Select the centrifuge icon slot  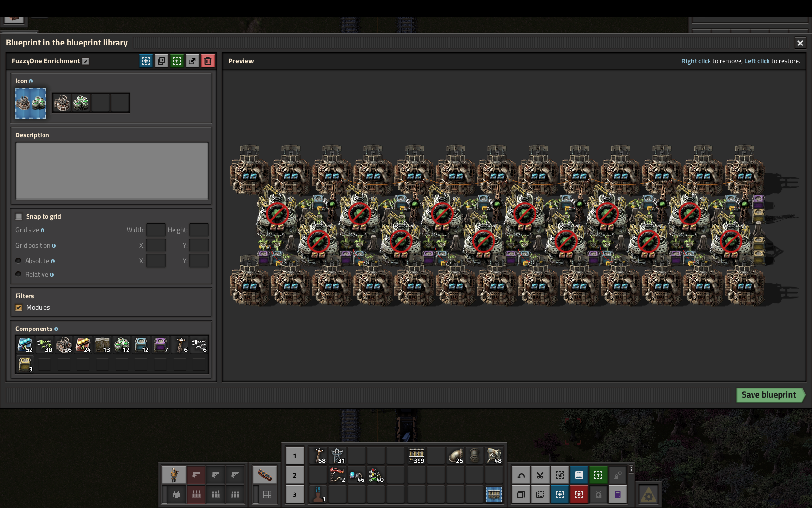pos(62,103)
